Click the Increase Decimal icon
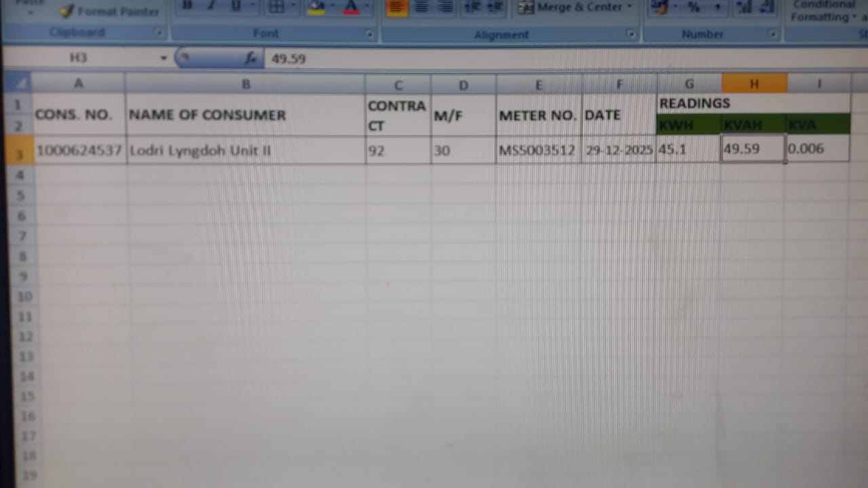This screenshot has width=868, height=488. 745,7
